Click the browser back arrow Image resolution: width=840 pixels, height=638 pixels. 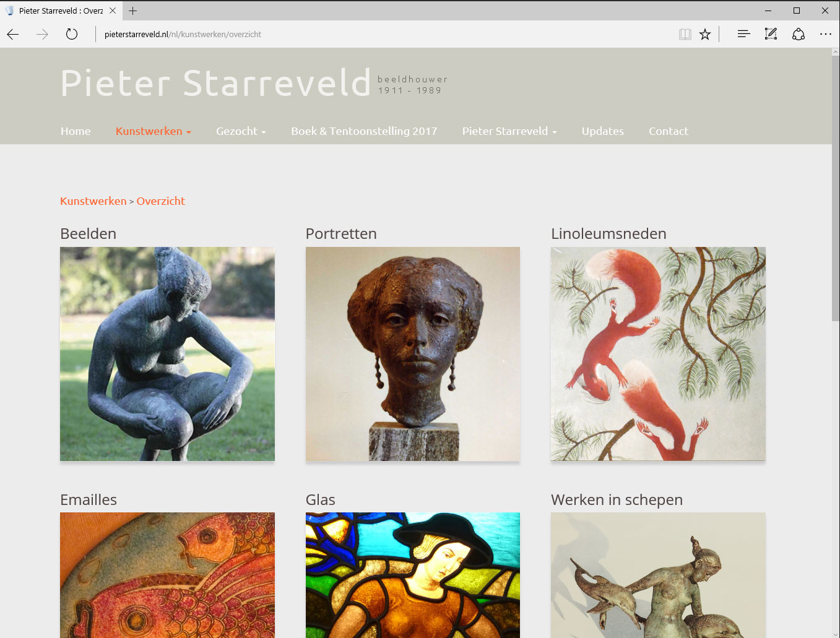point(13,35)
